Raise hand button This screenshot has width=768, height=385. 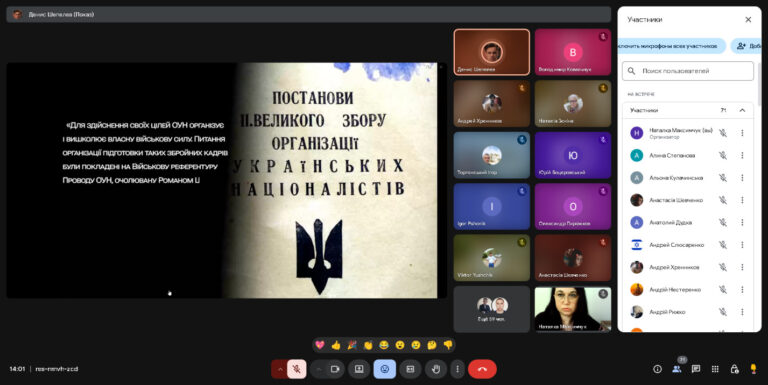point(436,369)
